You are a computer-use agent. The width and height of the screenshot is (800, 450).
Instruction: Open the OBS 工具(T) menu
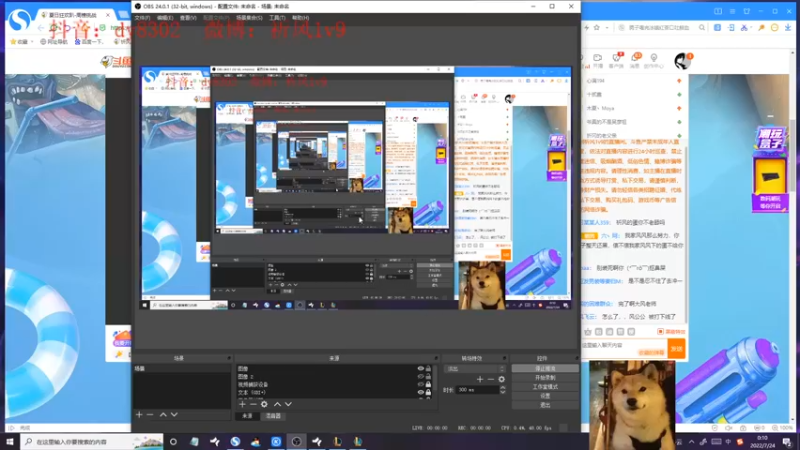[x=277, y=18]
